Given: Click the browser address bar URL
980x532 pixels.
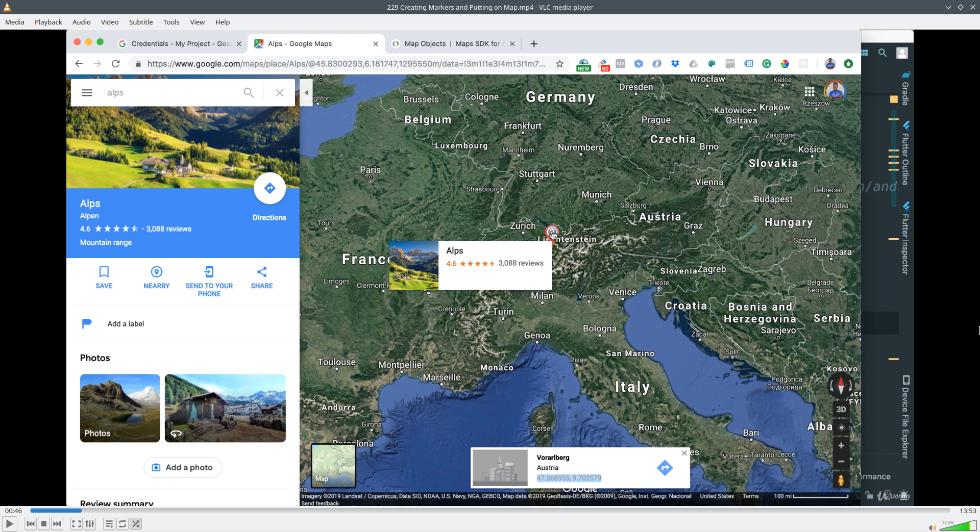Looking at the screenshot, I should click(x=346, y=64).
